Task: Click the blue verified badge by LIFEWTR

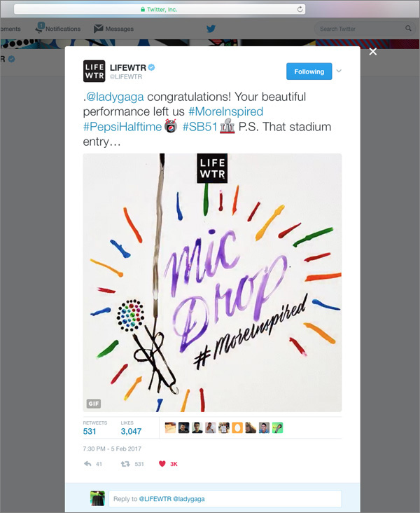Action: point(151,67)
